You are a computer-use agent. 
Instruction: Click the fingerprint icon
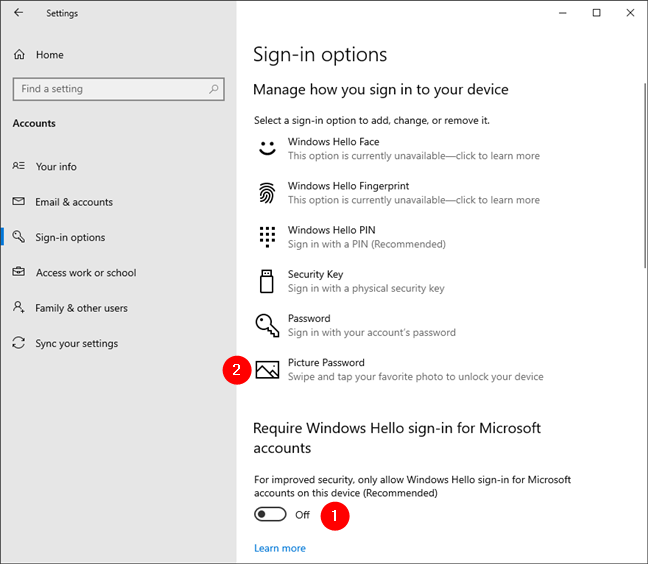[x=267, y=193]
